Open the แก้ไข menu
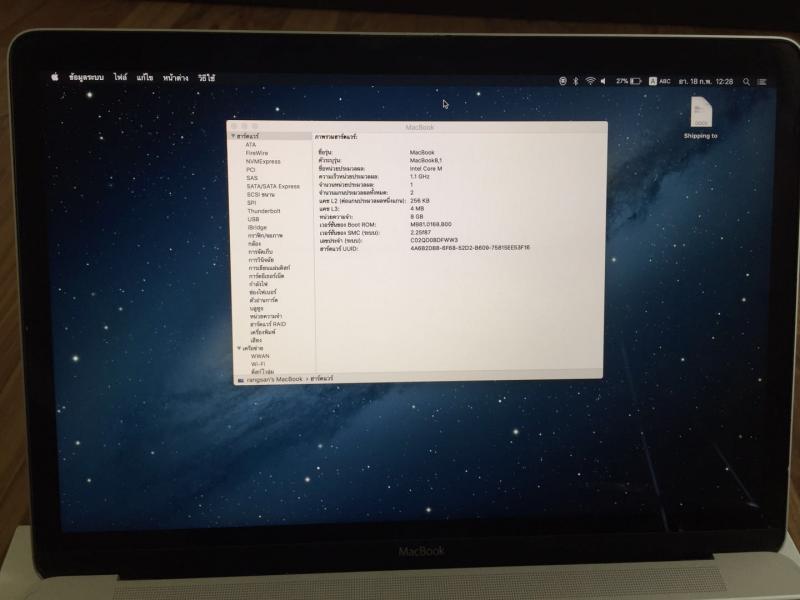The width and height of the screenshot is (800, 600). [145, 77]
